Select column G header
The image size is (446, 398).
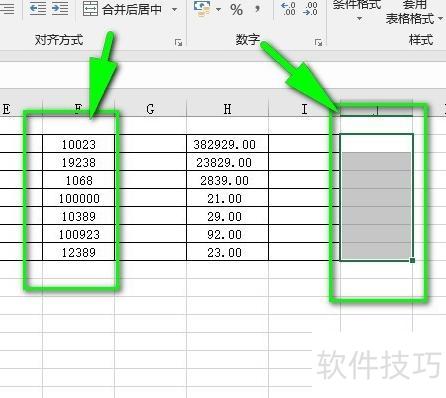[x=150, y=109]
